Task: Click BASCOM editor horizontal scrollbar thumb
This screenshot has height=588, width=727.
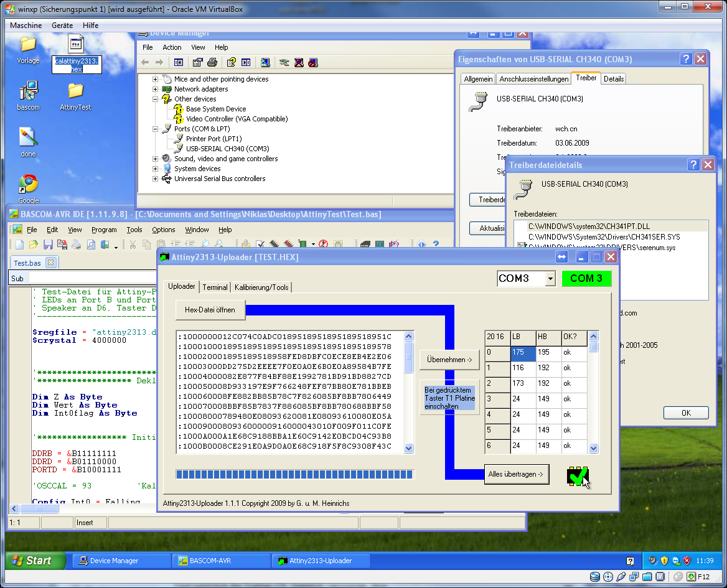Action: [x=39, y=509]
